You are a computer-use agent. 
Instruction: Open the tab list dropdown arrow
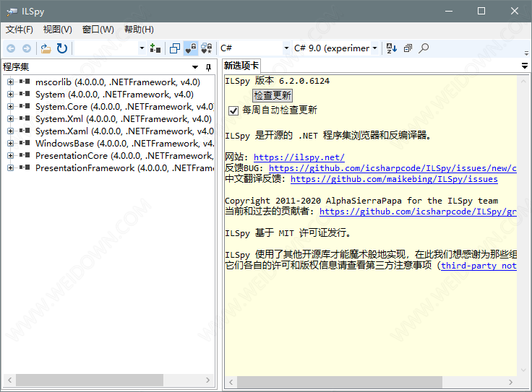pos(525,66)
